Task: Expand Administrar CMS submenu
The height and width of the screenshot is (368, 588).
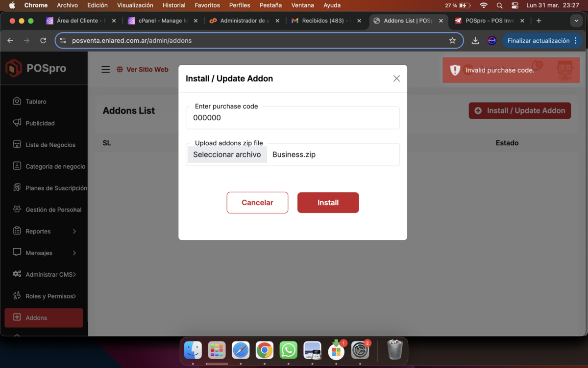Action: pyautogui.click(x=74, y=274)
